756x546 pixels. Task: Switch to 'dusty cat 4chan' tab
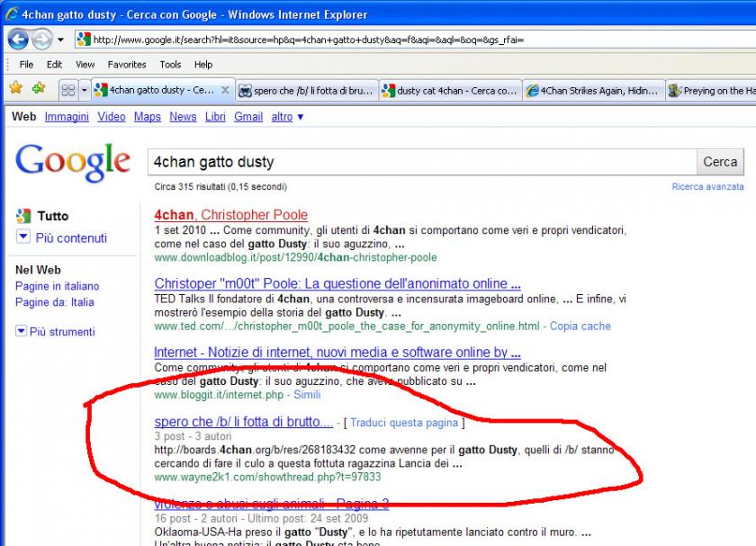pyautogui.click(x=450, y=91)
